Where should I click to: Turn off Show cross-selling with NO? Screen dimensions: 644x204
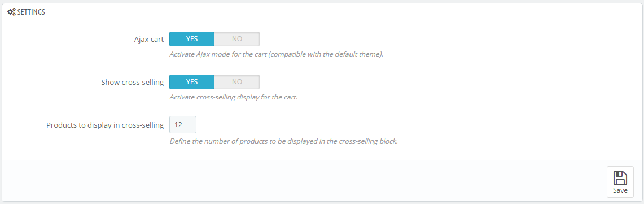[237, 82]
